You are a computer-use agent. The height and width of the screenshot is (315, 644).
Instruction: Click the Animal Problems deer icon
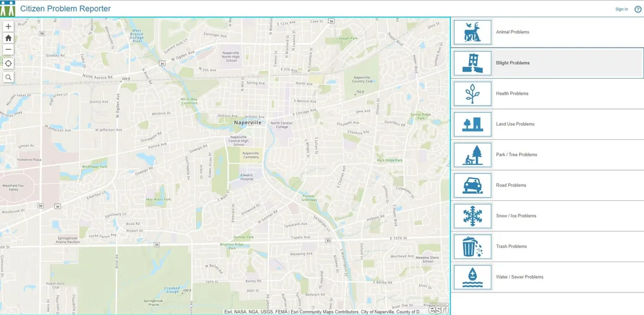[472, 32]
